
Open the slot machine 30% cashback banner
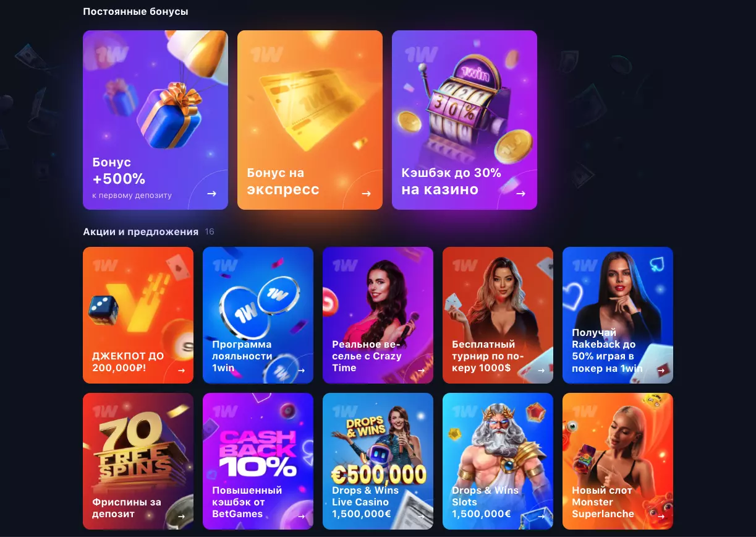click(464, 120)
